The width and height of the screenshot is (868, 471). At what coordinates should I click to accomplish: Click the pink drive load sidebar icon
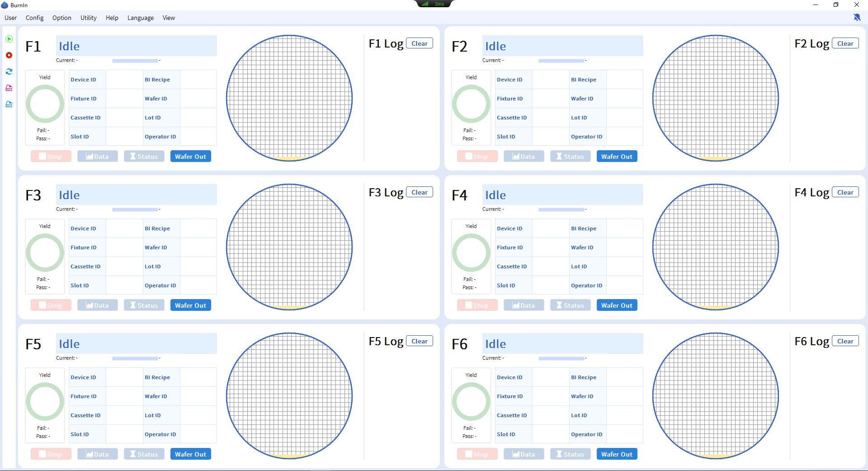pyautogui.click(x=9, y=88)
